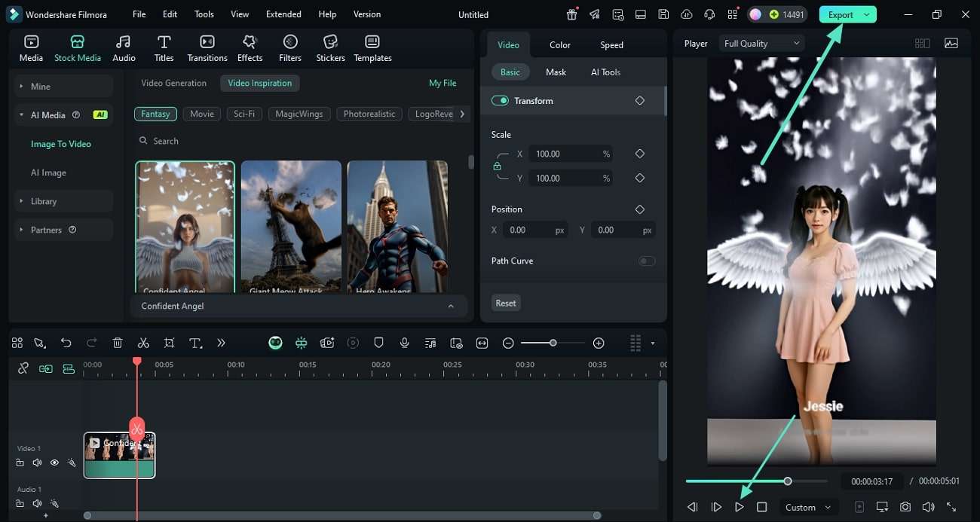This screenshot has width=980, height=522.
Task: Add a marker with the shield icon
Action: click(x=378, y=343)
